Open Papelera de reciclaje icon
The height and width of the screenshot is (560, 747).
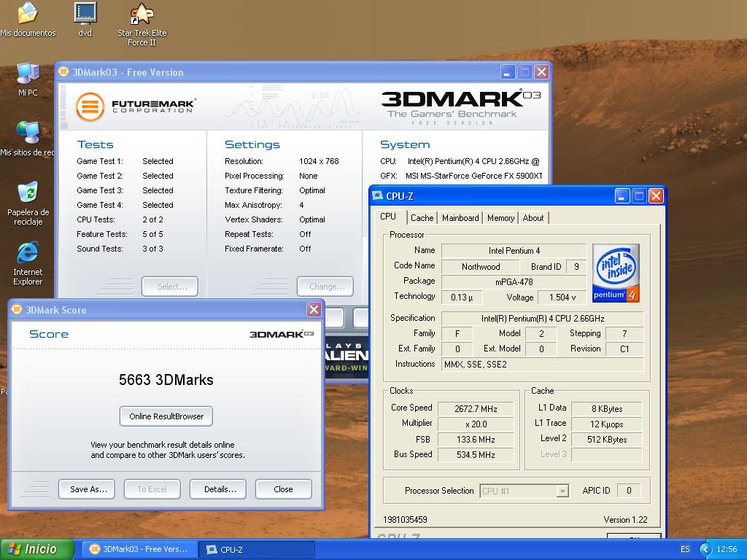(28, 192)
